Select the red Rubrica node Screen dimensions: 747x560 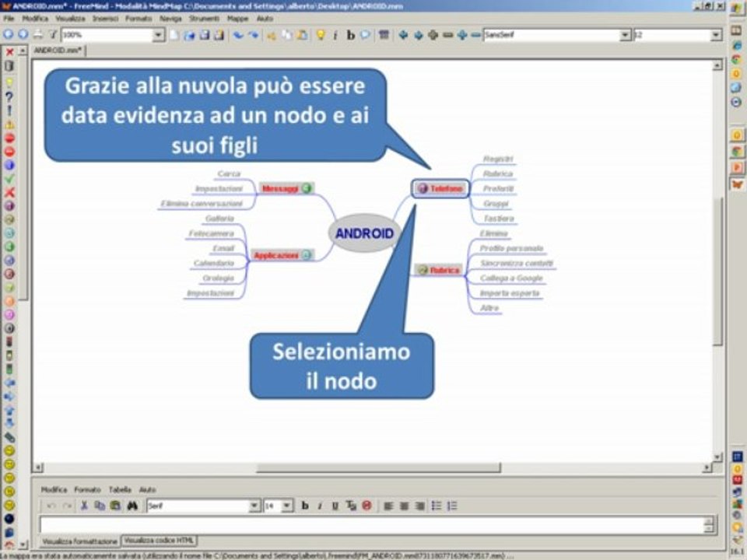pyautogui.click(x=439, y=271)
